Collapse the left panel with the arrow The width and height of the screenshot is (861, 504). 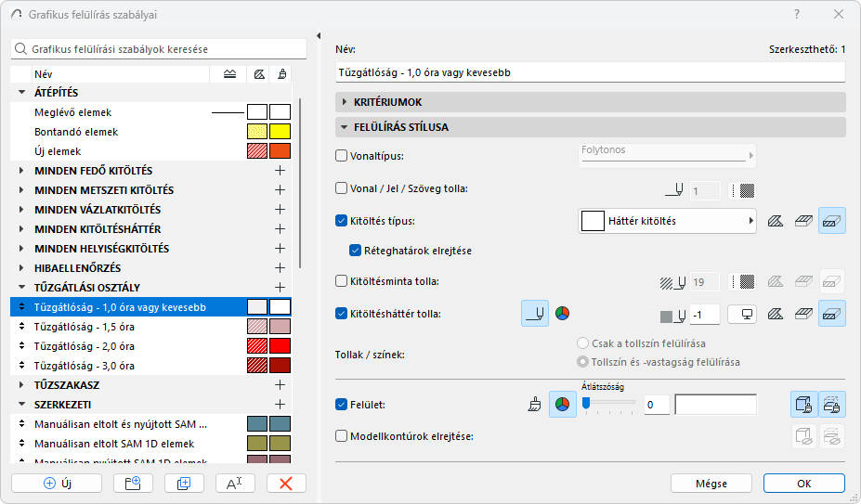(319, 35)
